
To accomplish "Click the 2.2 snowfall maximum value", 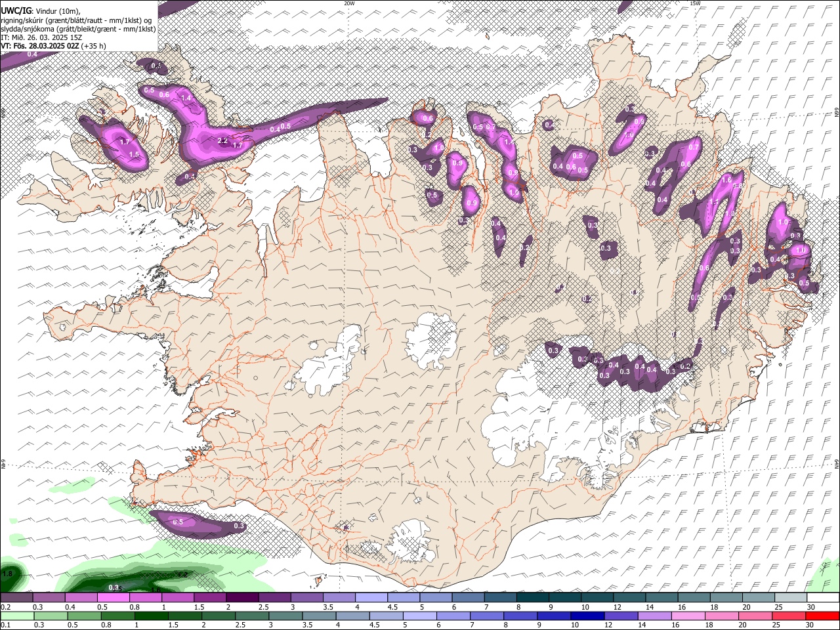I will (x=222, y=141).
